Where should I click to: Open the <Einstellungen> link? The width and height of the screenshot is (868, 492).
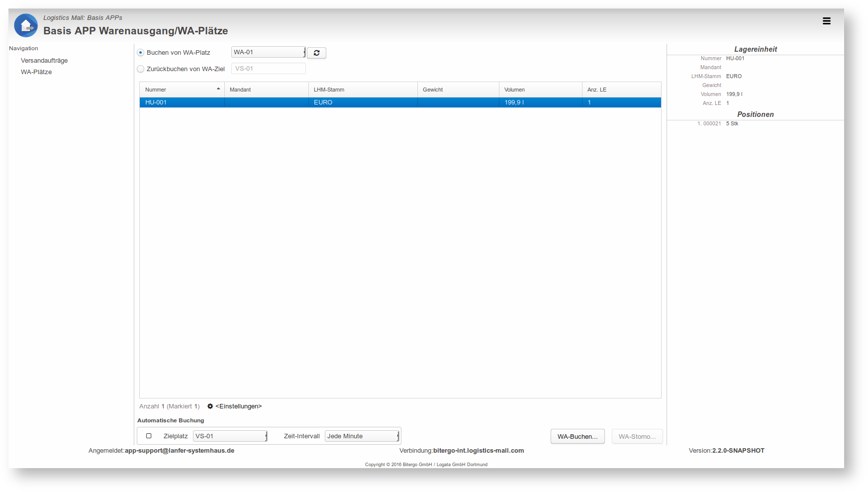[x=238, y=406]
